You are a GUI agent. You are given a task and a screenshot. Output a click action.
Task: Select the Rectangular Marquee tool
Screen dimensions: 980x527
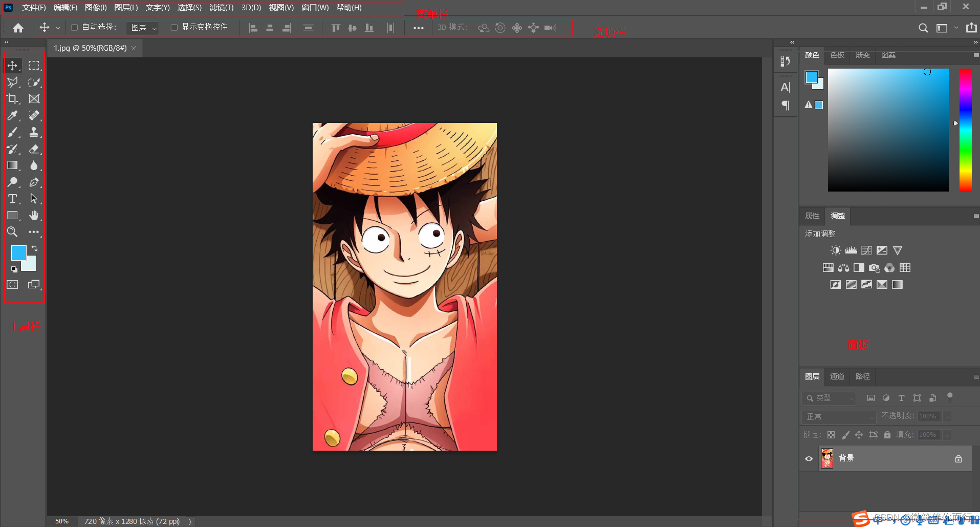(x=34, y=66)
